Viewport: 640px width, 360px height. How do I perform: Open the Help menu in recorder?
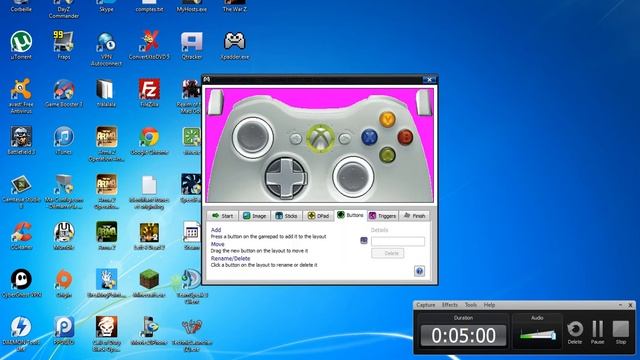pos(489,305)
